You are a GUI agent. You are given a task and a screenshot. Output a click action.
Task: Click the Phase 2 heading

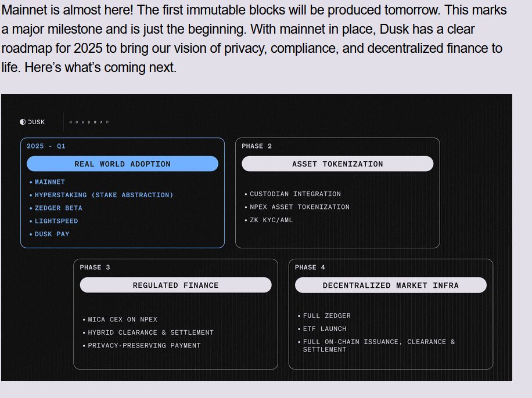257,146
